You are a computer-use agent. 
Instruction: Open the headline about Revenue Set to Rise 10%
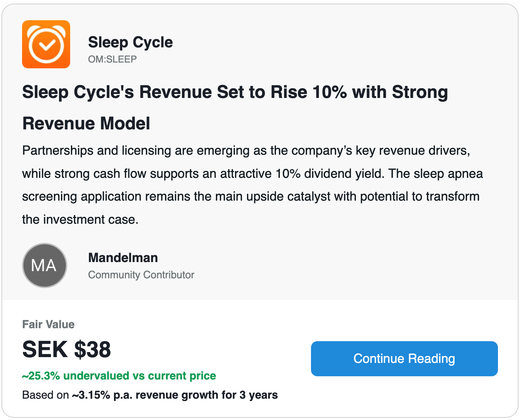click(235, 92)
